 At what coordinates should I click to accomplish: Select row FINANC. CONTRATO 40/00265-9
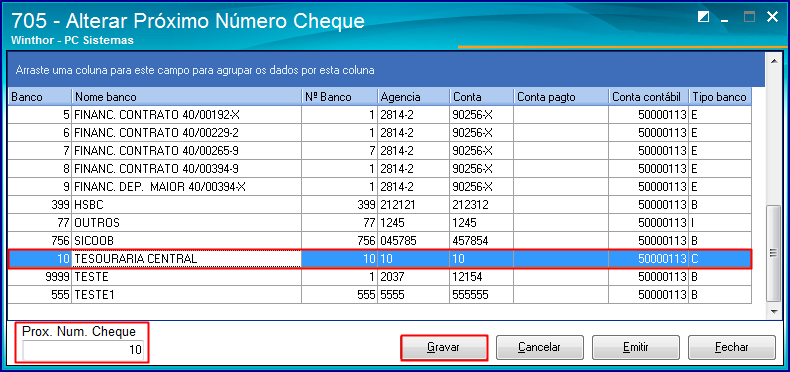point(380,151)
